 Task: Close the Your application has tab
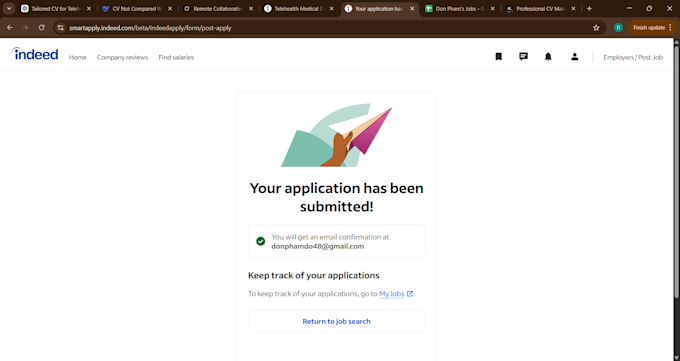click(x=412, y=9)
